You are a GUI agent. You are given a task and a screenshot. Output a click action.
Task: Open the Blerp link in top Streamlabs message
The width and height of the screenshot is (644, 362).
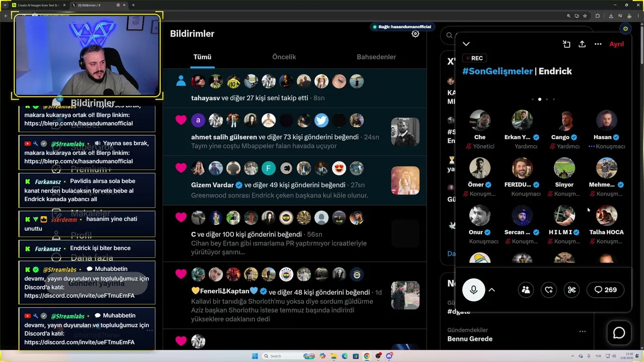pos(78,123)
